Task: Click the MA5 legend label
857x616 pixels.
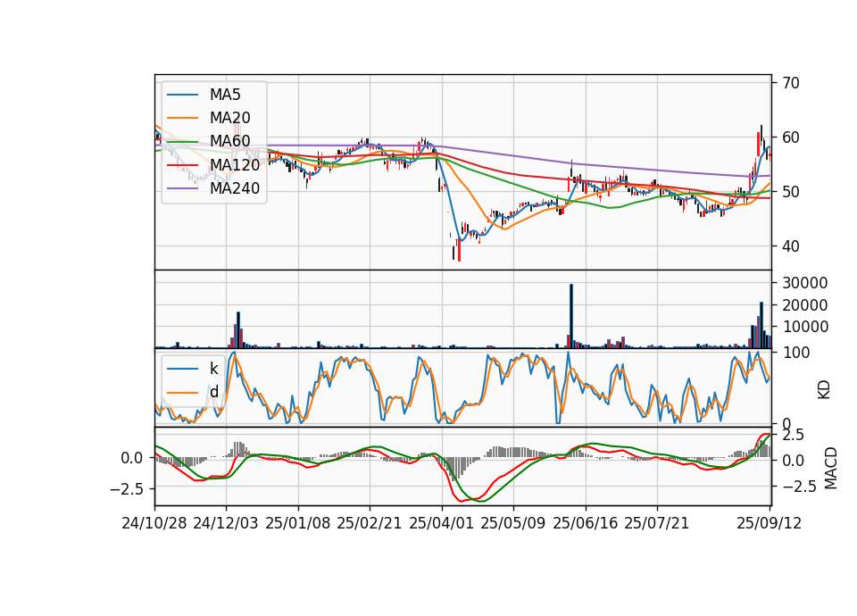Action: coord(225,95)
